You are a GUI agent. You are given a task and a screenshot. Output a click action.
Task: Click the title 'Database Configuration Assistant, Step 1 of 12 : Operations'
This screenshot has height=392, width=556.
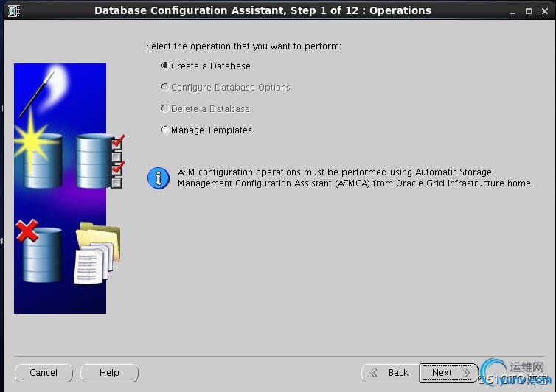tap(263, 10)
